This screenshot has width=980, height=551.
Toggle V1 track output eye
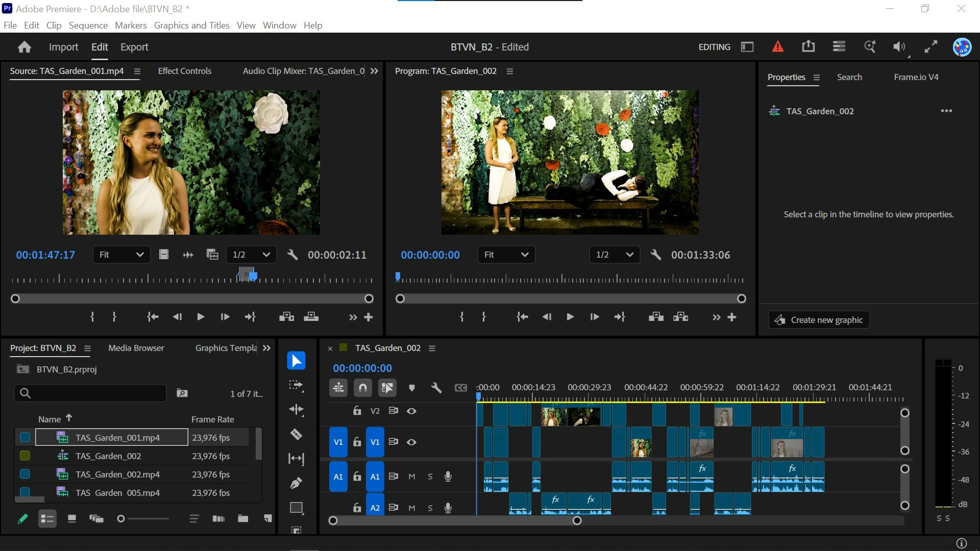pyautogui.click(x=411, y=442)
